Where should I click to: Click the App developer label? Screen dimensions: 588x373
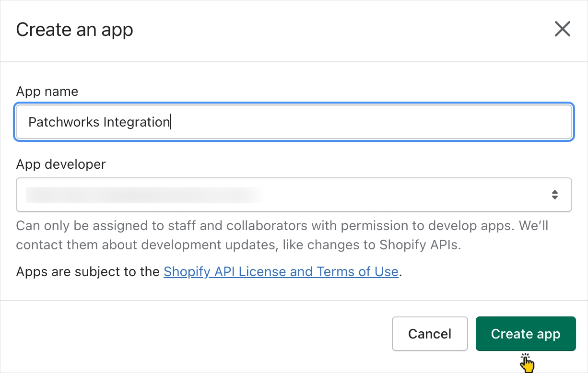(x=61, y=164)
